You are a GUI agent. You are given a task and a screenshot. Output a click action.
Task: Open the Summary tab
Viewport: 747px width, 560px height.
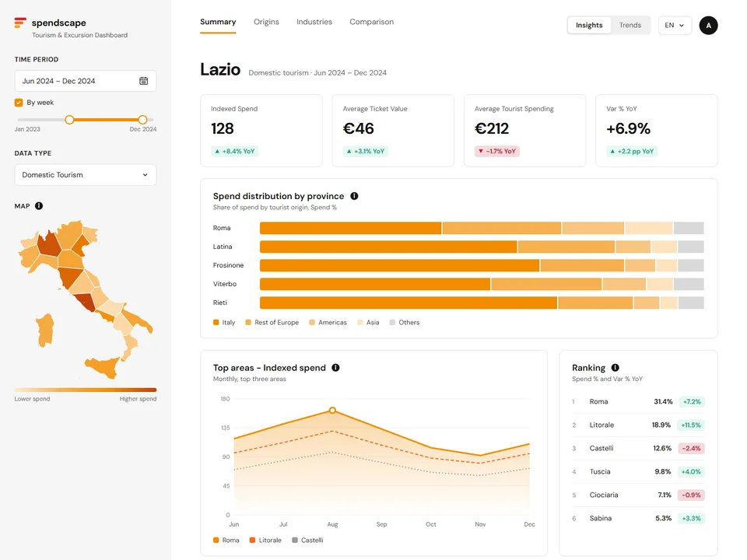(x=218, y=22)
